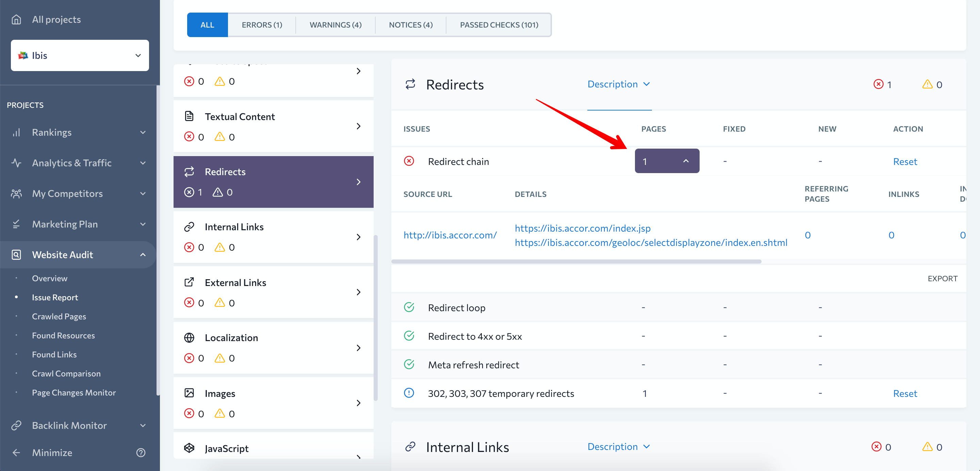Open the geoloc selectdisplayzone index.en.shtml link
The width and height of the screenshot is (980, 471).
tap(651, 242)
